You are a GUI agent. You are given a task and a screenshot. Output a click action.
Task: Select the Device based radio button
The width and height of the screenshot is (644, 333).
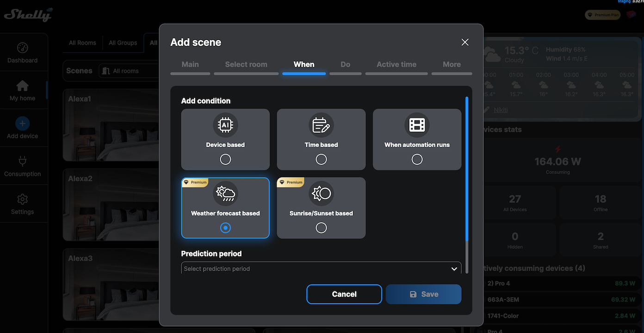[x=225, y=159]
